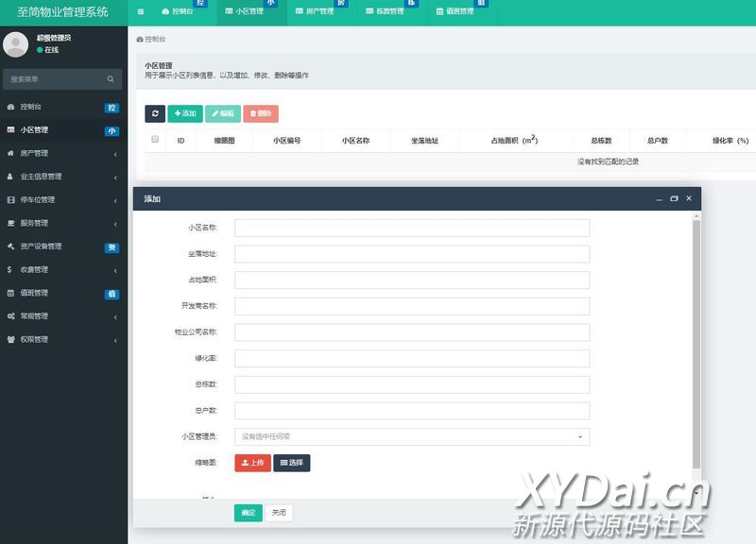Click the 收费管理 dollar icon in sidebar
The image size is (756, 544).
(9, 270)
